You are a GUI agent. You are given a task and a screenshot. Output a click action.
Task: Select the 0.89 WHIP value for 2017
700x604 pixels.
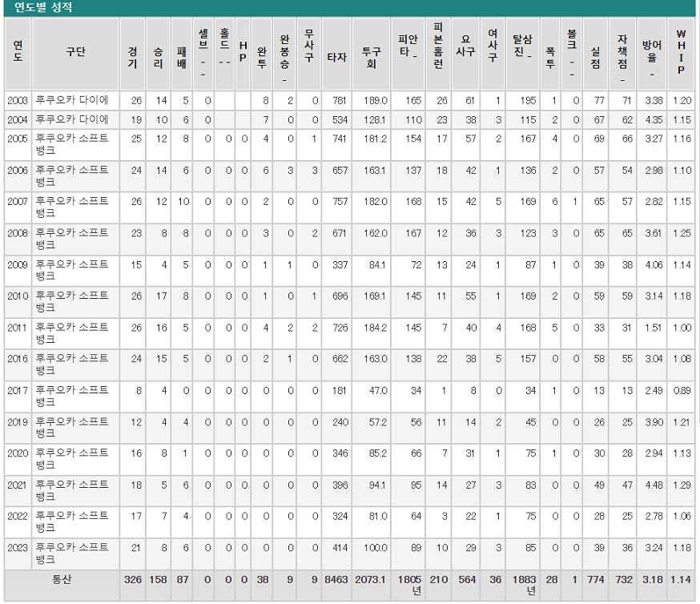[682, 390]
